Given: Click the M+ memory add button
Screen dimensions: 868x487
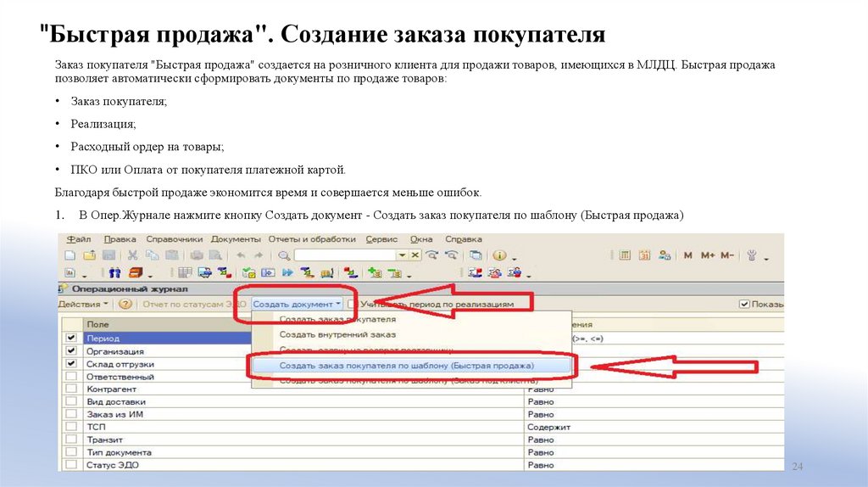Looking at the screenshot, I should click(708, 255).
